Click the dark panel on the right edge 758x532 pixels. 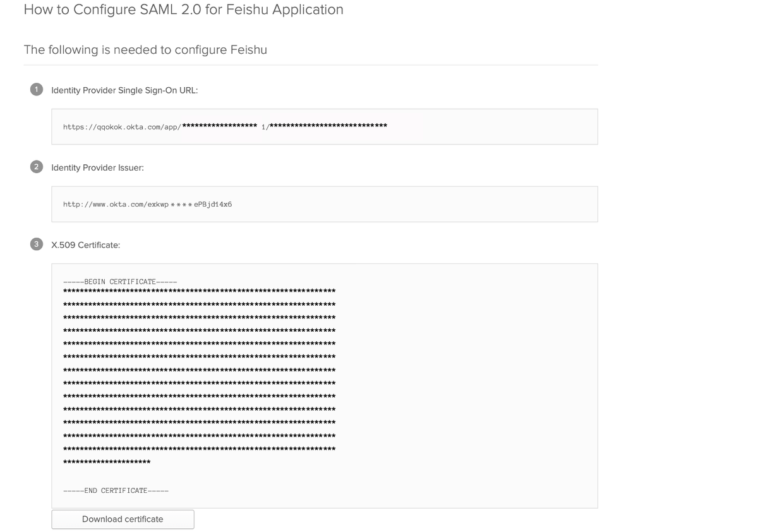(737, 265)
